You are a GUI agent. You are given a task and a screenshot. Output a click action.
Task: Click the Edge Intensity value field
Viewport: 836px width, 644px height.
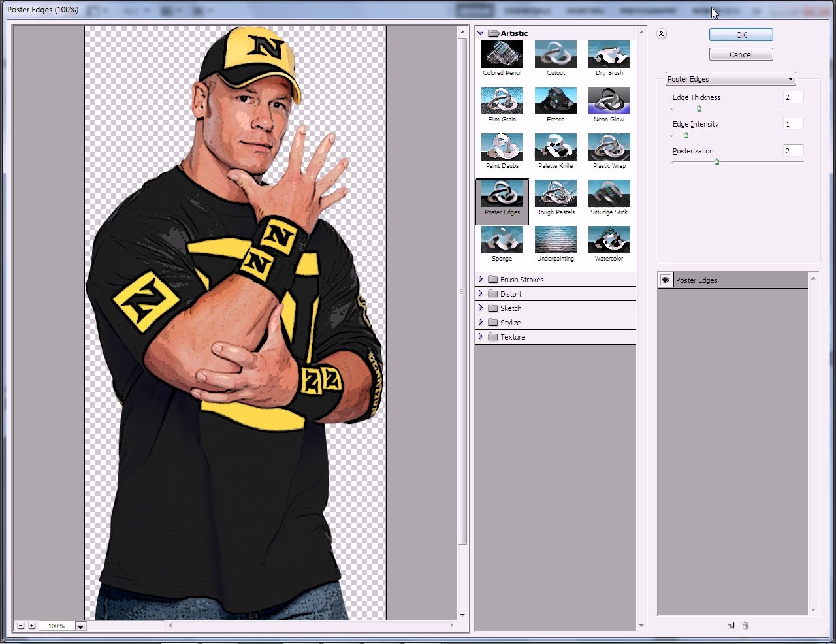click(x=794, y=124)
